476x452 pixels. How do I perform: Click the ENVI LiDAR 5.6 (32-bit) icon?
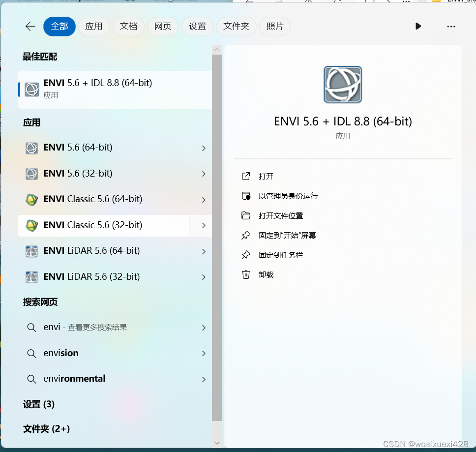pos(31,277)
